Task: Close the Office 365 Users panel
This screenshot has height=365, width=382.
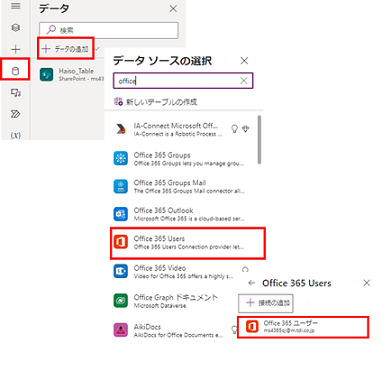Action: [x=367, y=283]
